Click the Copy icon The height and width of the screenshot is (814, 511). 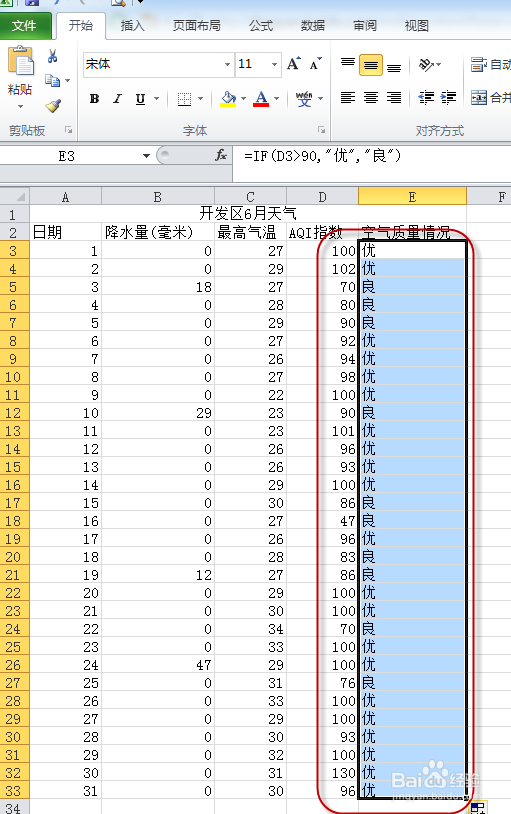(x=52, y=80)
